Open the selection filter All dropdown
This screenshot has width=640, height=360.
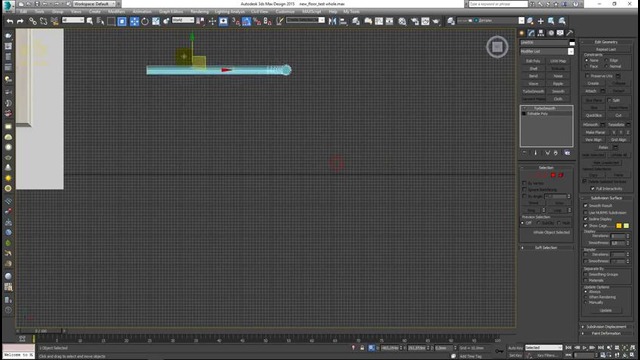pos(73,20)
